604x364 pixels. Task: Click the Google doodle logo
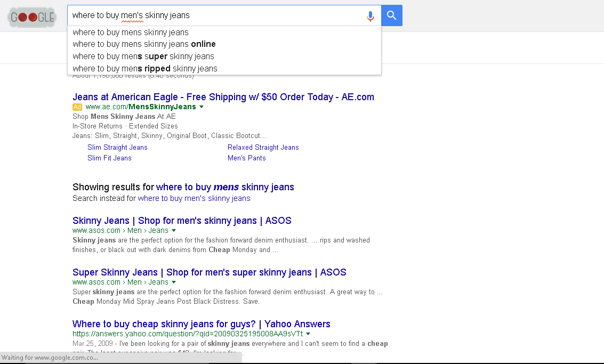[x=32, y=17]
